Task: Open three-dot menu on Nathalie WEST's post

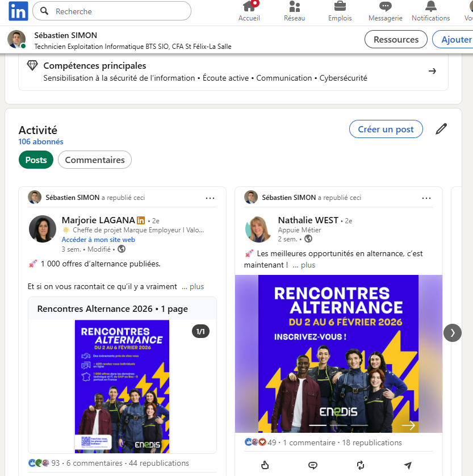Action: (426, 198)
